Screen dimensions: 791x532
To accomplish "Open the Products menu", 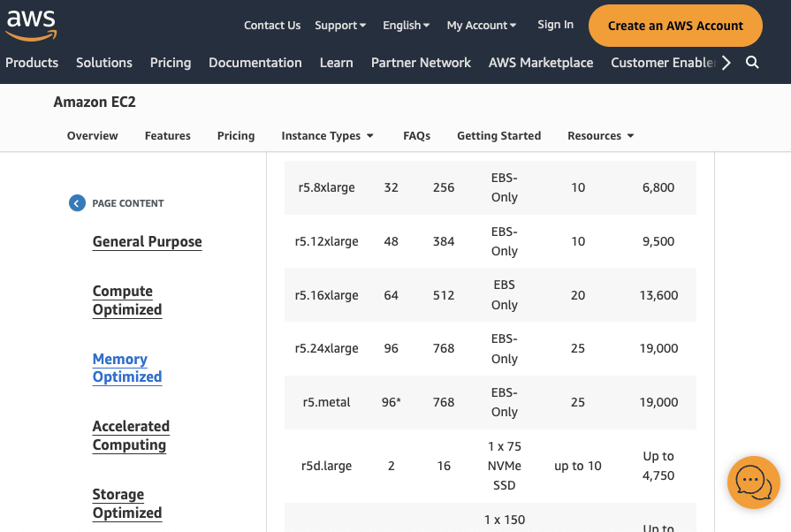I will [32, 63].
